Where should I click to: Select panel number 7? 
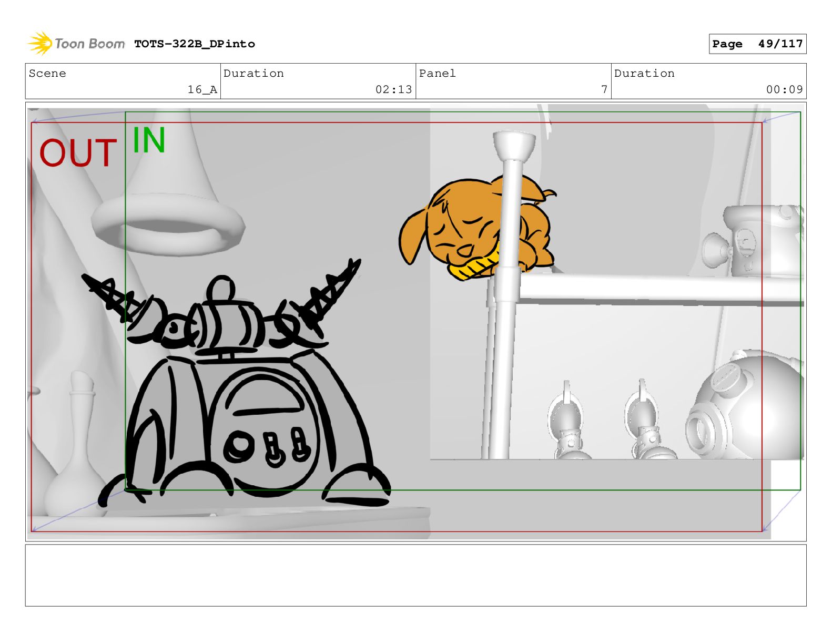[604, 90]
